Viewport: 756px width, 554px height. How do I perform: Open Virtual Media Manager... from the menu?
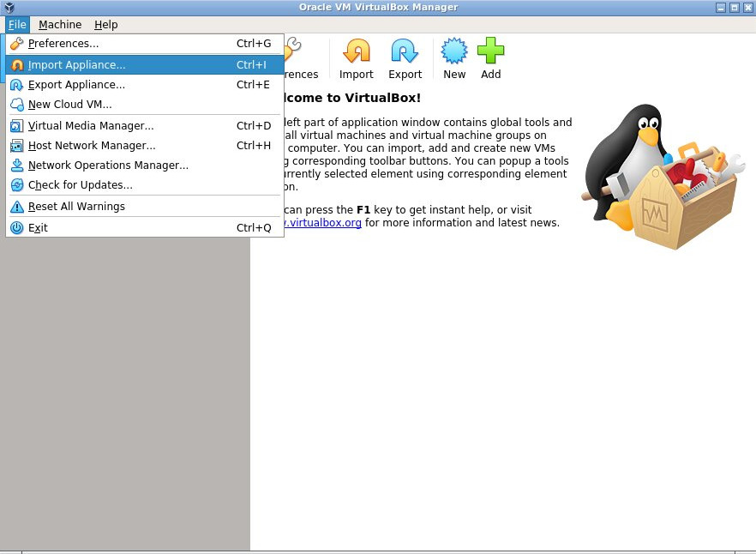pyautogui.click(x=145, y=126)
